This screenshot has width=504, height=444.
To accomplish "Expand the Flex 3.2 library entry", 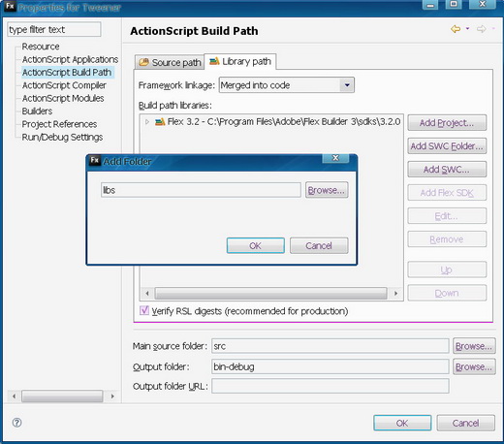I will 147,122.
